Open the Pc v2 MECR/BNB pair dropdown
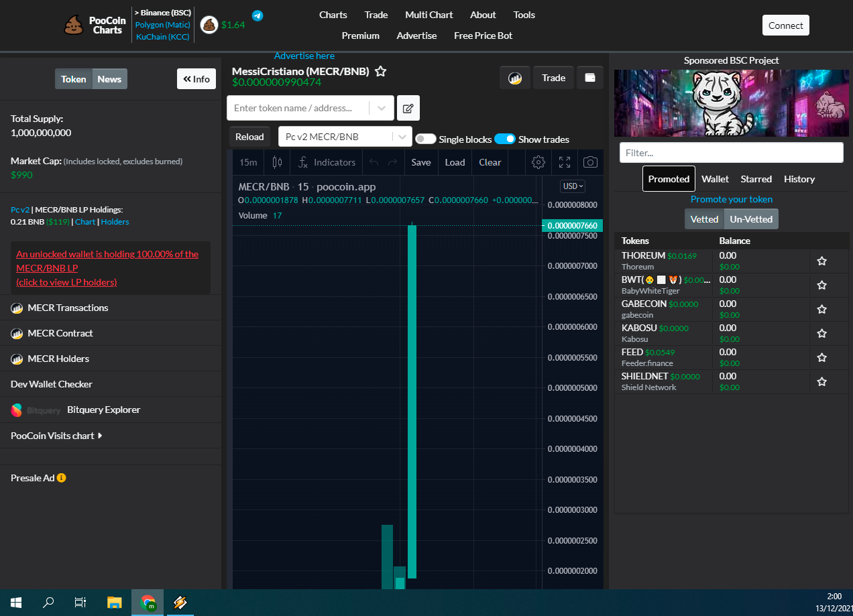This screenshot has height=616, width=853. tap(345, 137)
